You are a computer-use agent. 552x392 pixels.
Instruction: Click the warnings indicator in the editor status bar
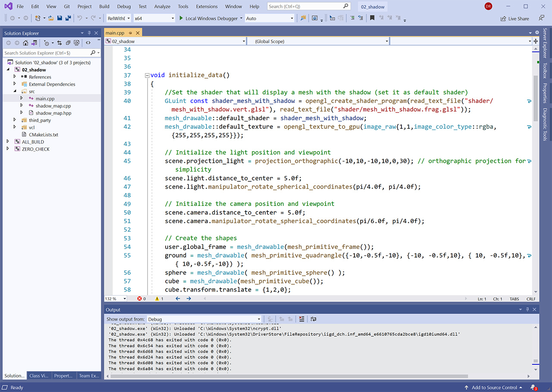[159, 299]
